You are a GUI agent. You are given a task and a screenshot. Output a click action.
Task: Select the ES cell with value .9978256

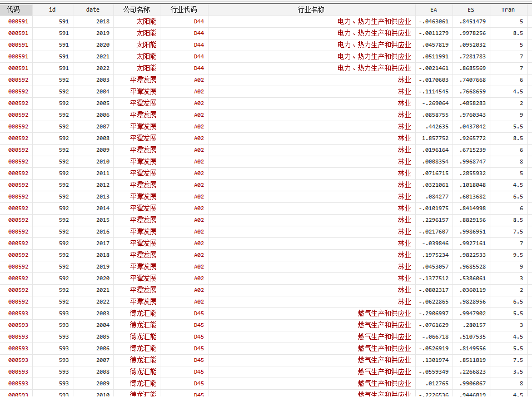[472, 33]
